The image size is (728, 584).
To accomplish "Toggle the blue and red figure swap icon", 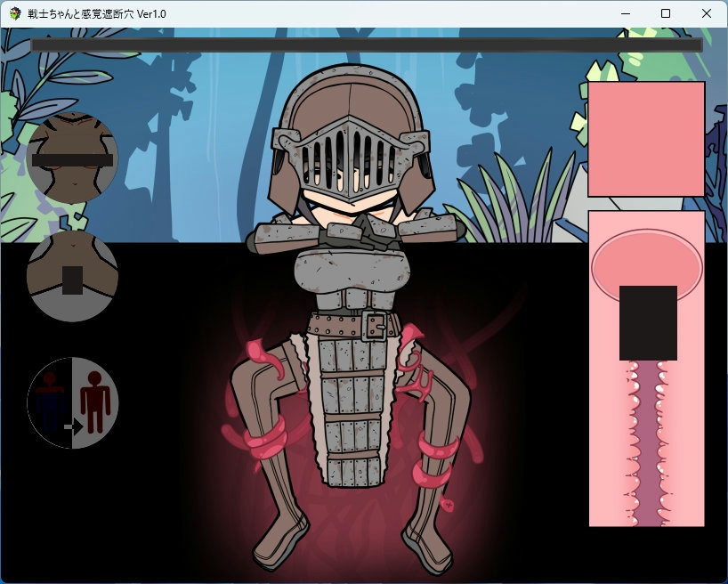I will pos(72,402).
